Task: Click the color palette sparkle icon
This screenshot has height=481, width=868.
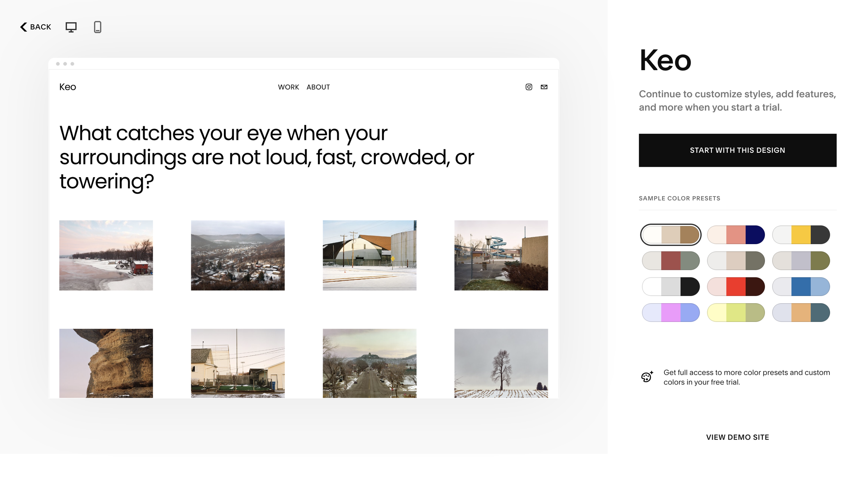Action: point(647,377)
